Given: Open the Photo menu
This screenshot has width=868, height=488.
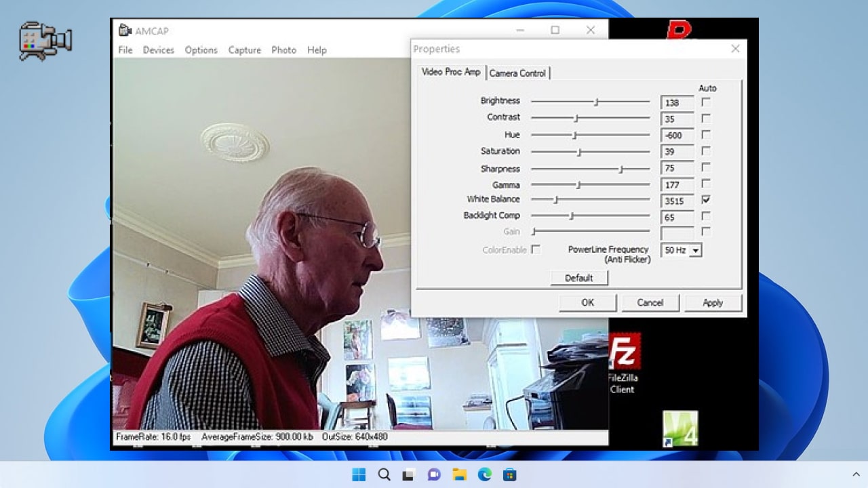Looking at the screenshot, I should pos(283,50).
